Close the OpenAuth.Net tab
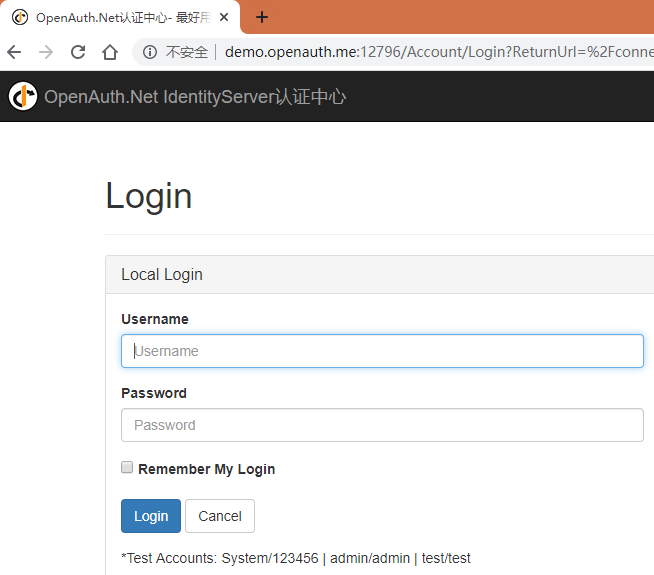The width and height of the screenshot is (654, 575). click(225, 17)
